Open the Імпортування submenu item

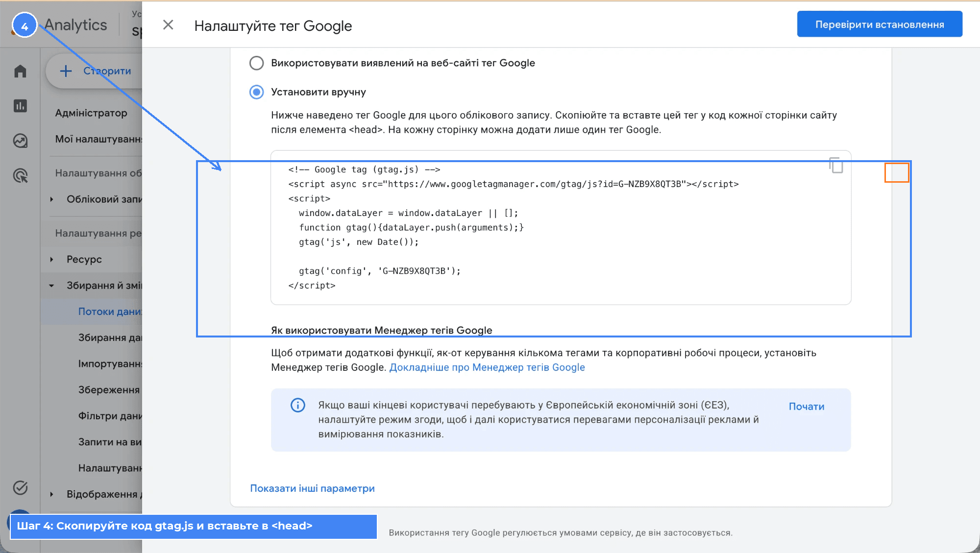click(x=110, y=364)
